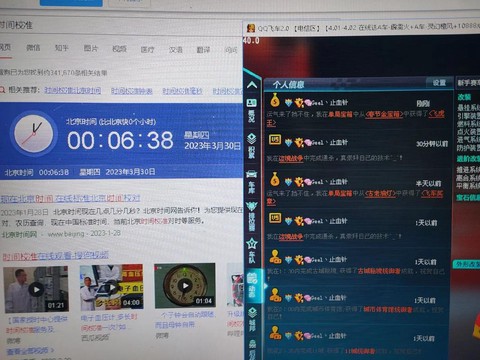Click blue diamond badge on the 刚刚 post

tap(288, 103)
